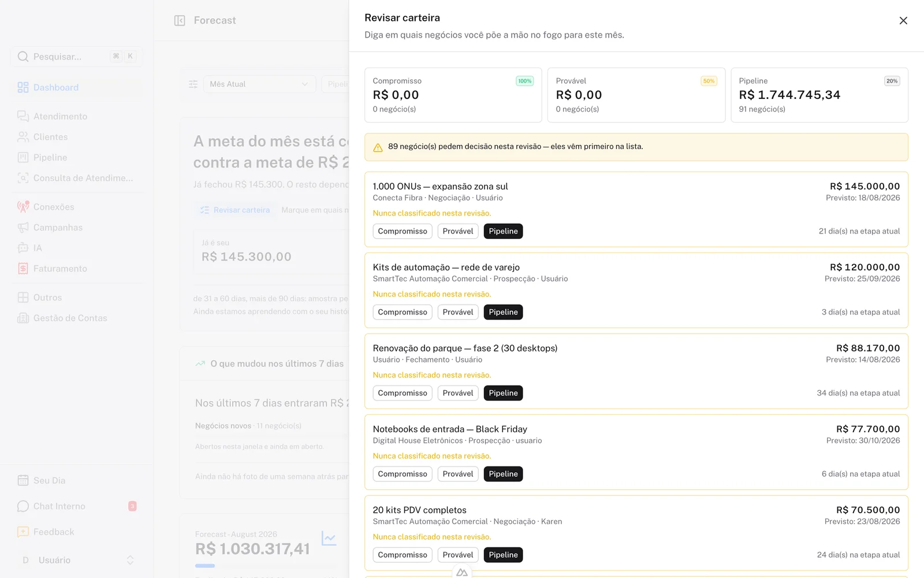Screen dimensions: 924x578
Task: Mark 1.000 ONUs deal as Provável
Action: coord(458,231)
